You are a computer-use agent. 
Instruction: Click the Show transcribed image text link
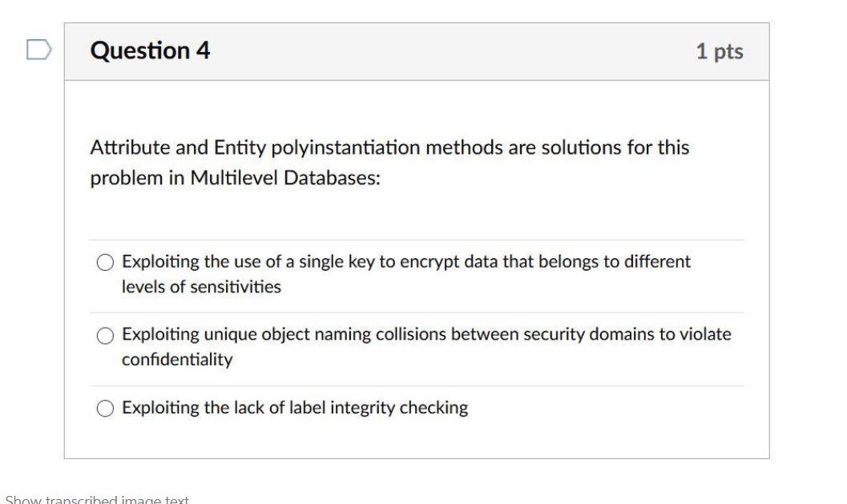(95, 498)
